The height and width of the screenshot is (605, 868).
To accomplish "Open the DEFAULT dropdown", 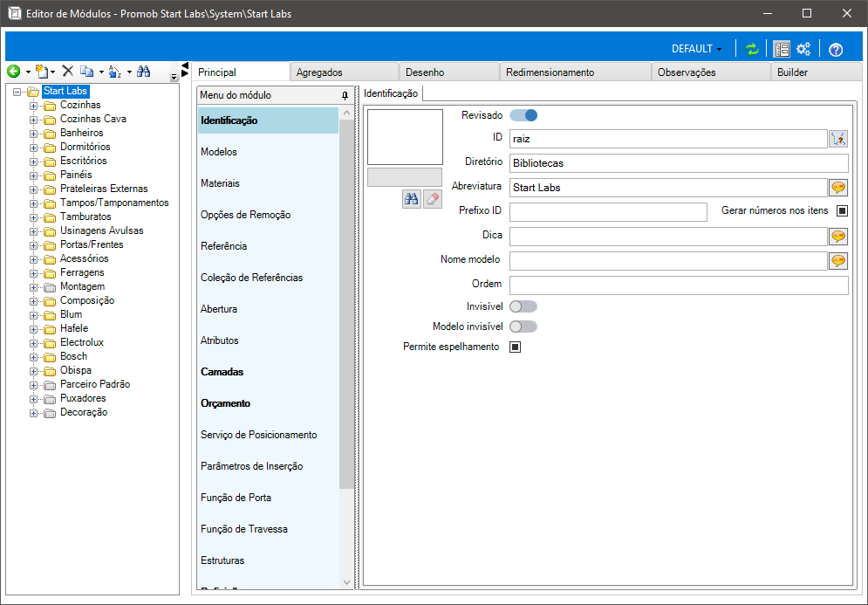I will pos(696,49).
